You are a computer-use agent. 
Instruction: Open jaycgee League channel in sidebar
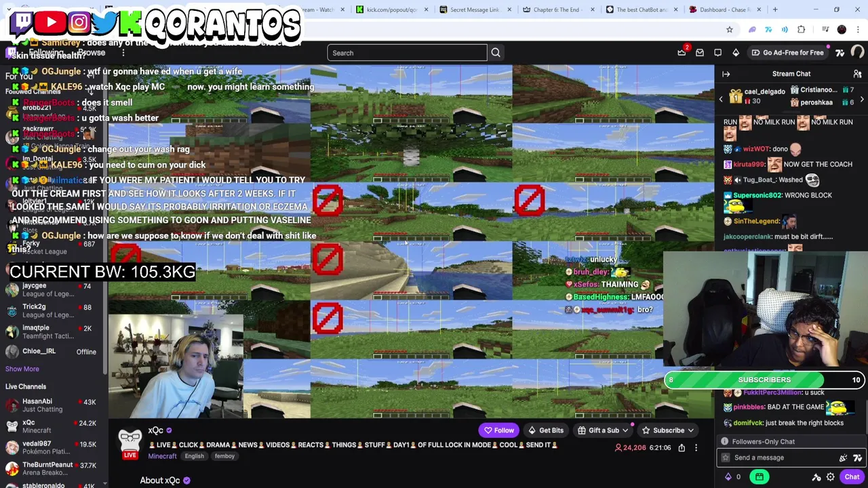pyautogui.click(x=53, y=289)
